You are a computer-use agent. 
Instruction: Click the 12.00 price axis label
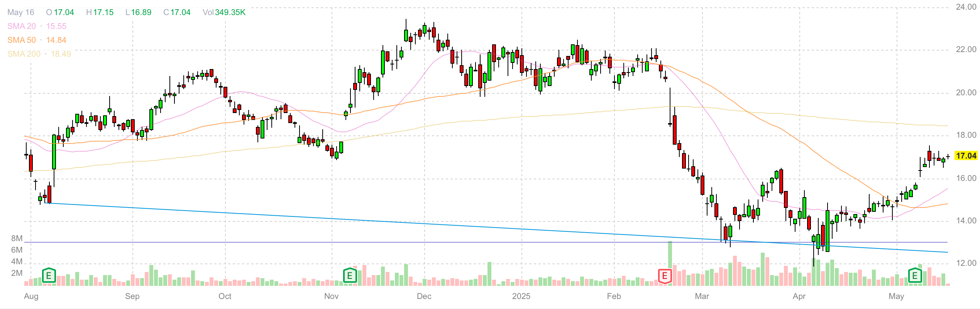click(966, 263)
